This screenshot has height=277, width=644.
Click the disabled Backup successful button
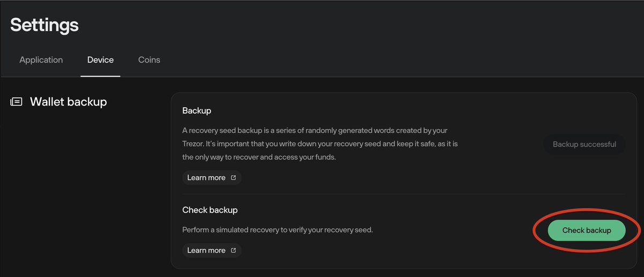584,144
